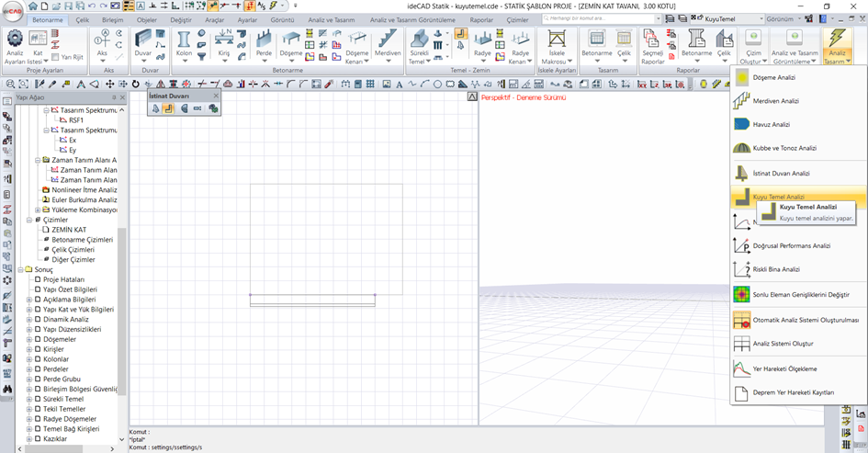Close the Yapı Ağacı panel
Screen dimensions: 868x453
click(122, 97)
